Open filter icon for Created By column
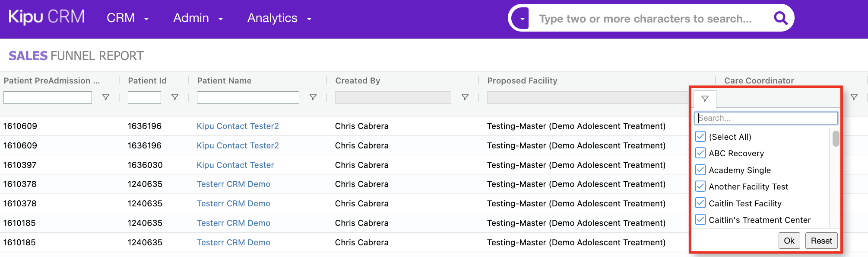868x257 pixels. tap(465, 97)
